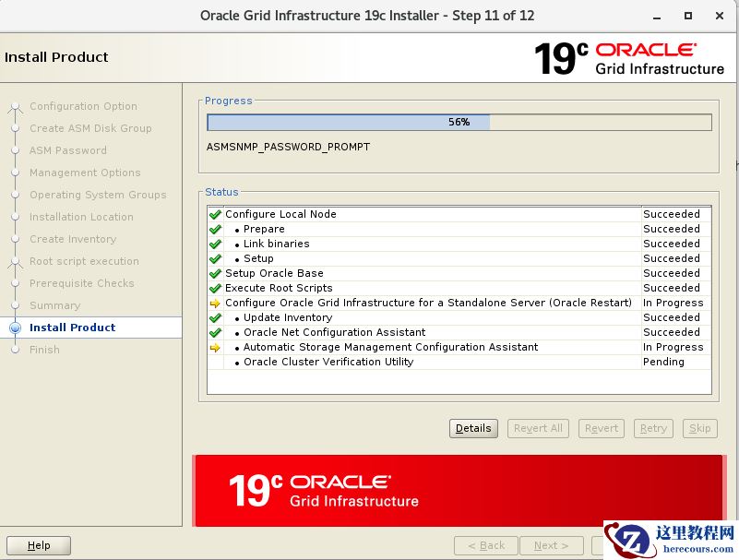Click the green checkmark beside the Setup sub-step row
The image size is (739, 560).
tap(215, 258)
